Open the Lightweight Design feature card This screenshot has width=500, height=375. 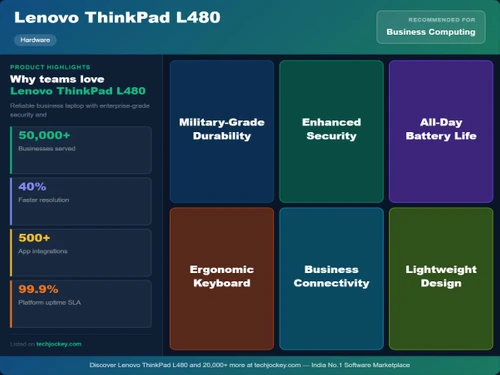(441, 279)
